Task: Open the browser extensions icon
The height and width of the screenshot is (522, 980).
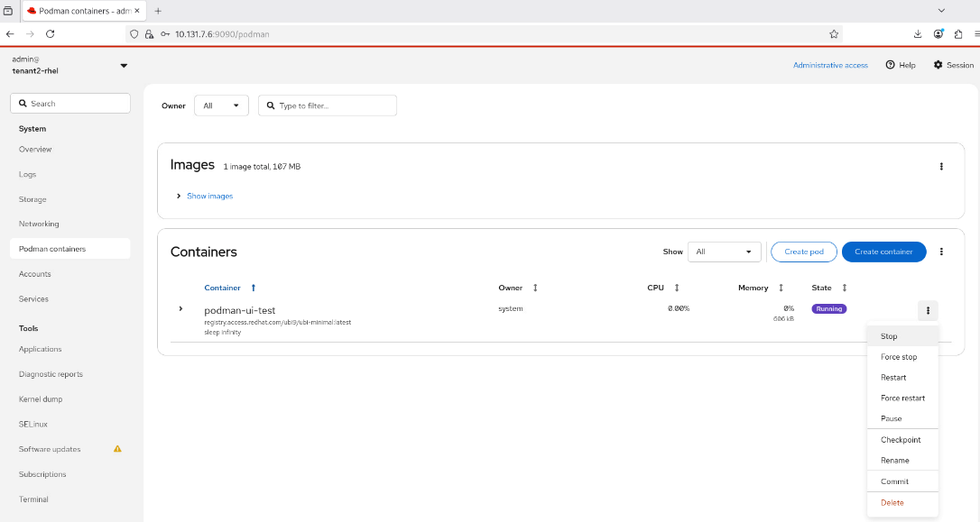Action: tap(958, 34)
